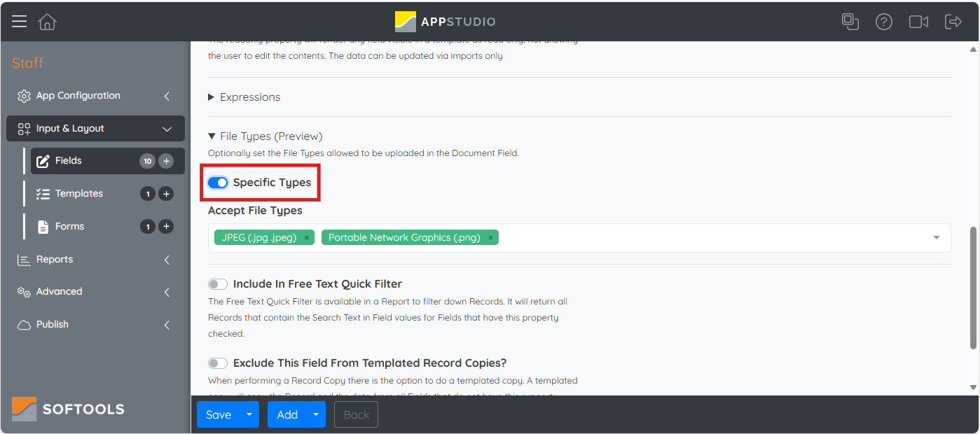Click the home icon in the top bar

click(x=46, y=21)
